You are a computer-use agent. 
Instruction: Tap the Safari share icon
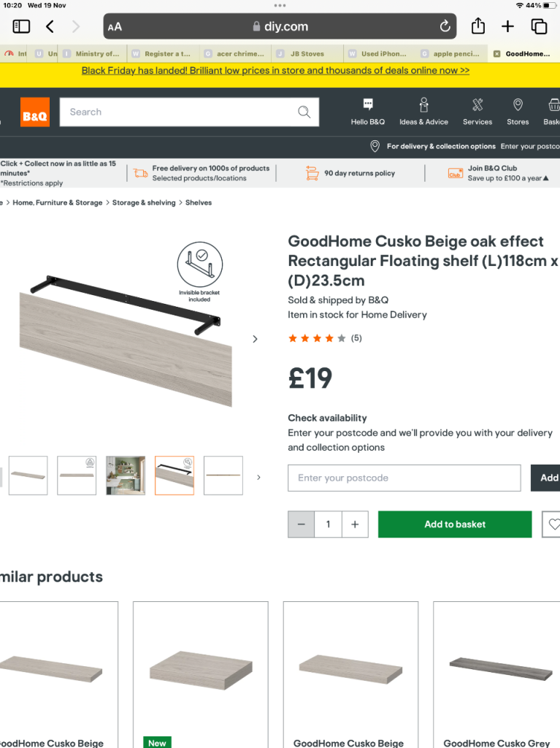coord(477,26)
